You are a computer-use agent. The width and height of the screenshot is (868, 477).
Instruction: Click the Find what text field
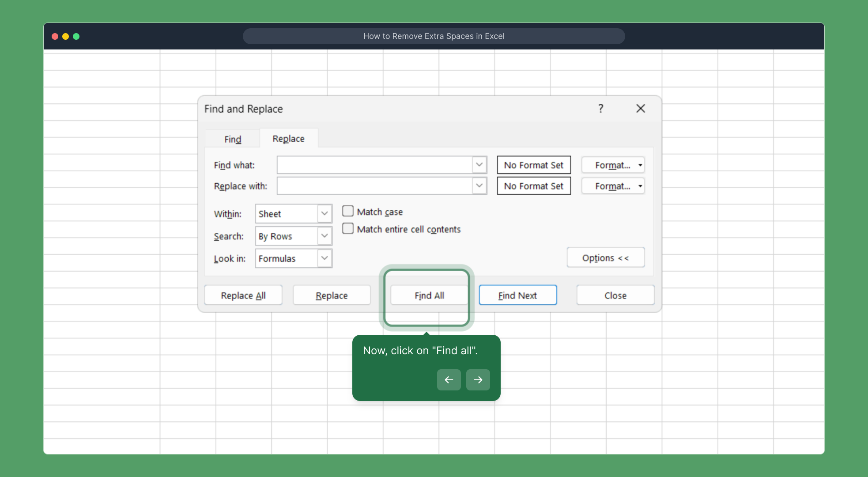(x=374, y=165)
